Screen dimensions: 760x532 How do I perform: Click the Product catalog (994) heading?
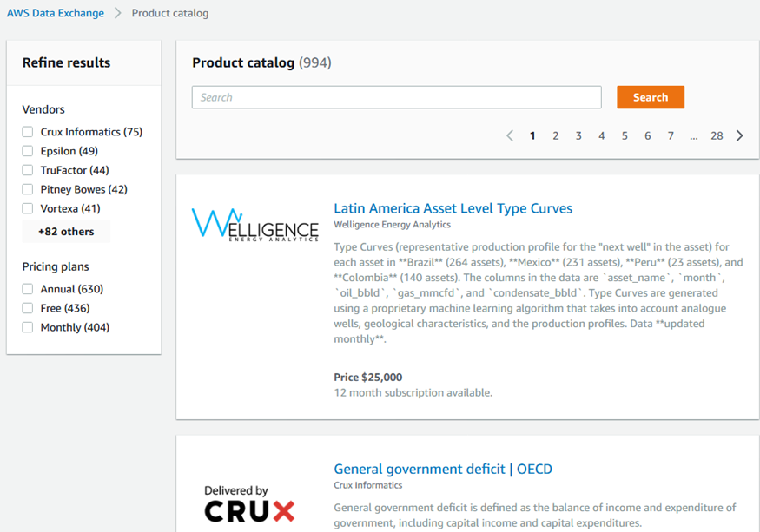point(261,62)
